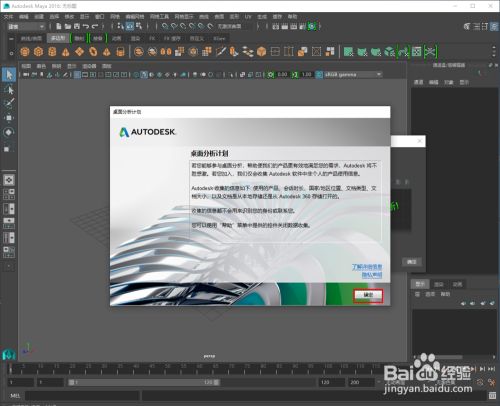Open the UV menu

click(x=248, y=17)
